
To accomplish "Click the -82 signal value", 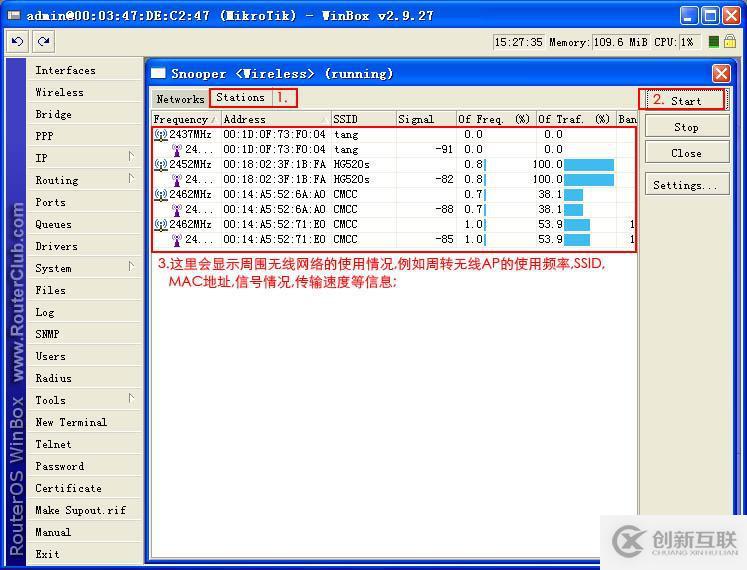I will pyautogui.click(x=444, y=180).
